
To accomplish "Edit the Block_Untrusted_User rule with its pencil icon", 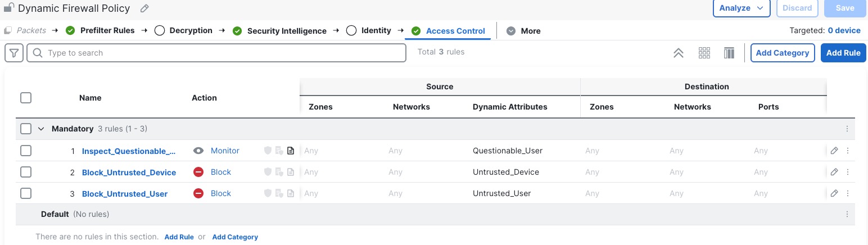I will point(834,193).
